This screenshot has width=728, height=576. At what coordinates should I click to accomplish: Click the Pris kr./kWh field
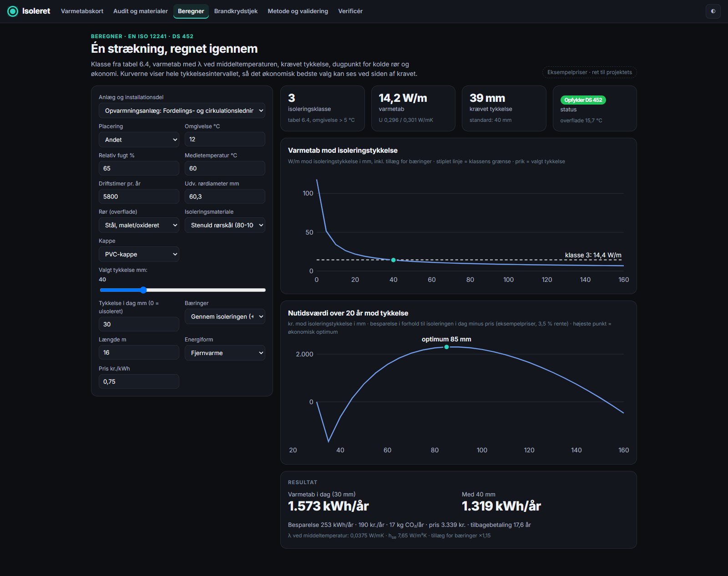pos(139,381)
